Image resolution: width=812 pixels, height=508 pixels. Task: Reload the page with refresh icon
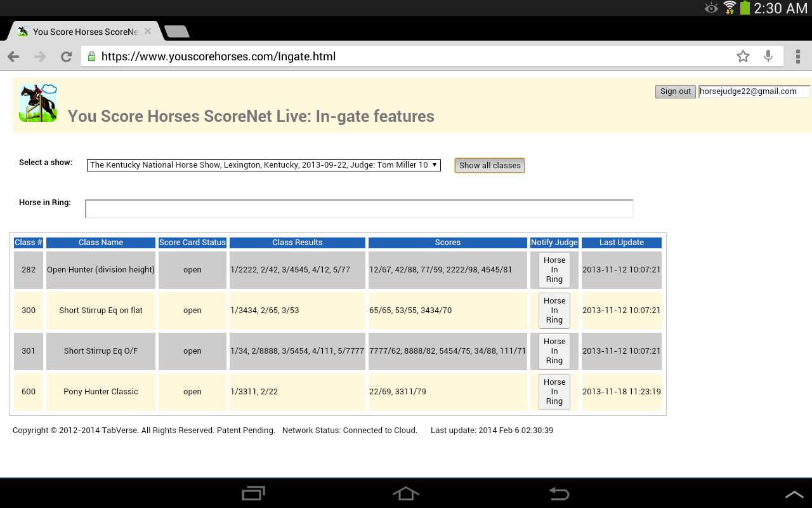point(66,57)
